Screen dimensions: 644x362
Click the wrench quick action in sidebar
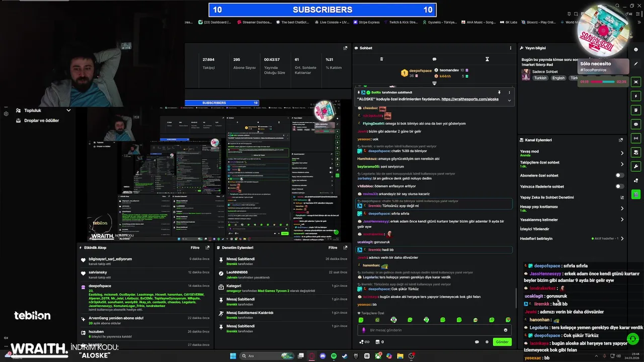pos(636,166)
